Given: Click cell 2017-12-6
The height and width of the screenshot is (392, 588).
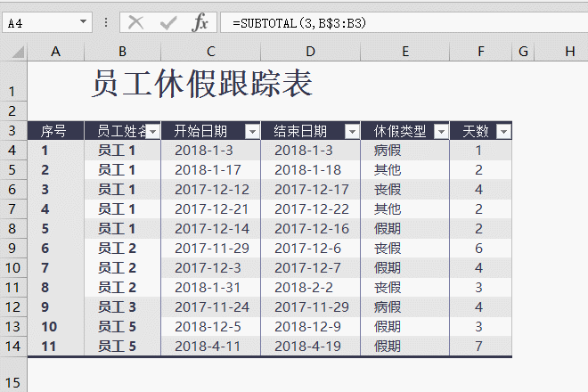Looking at the screenshot, I should click(x=311, y=248).
